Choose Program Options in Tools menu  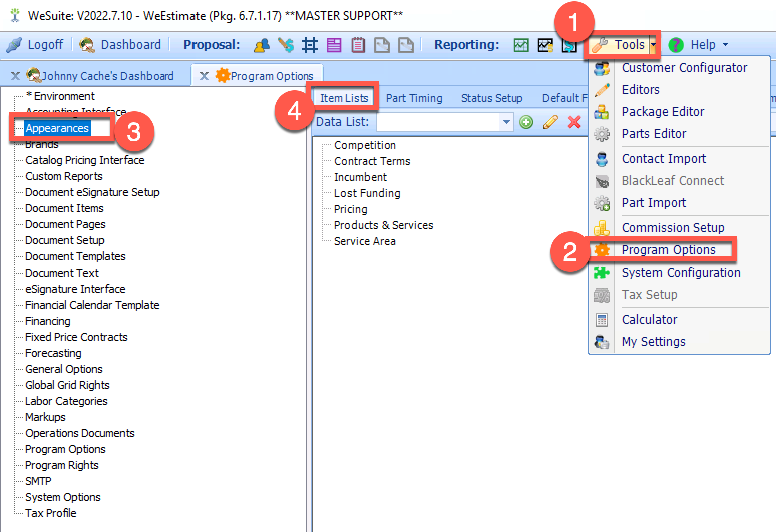click(668, 250)
